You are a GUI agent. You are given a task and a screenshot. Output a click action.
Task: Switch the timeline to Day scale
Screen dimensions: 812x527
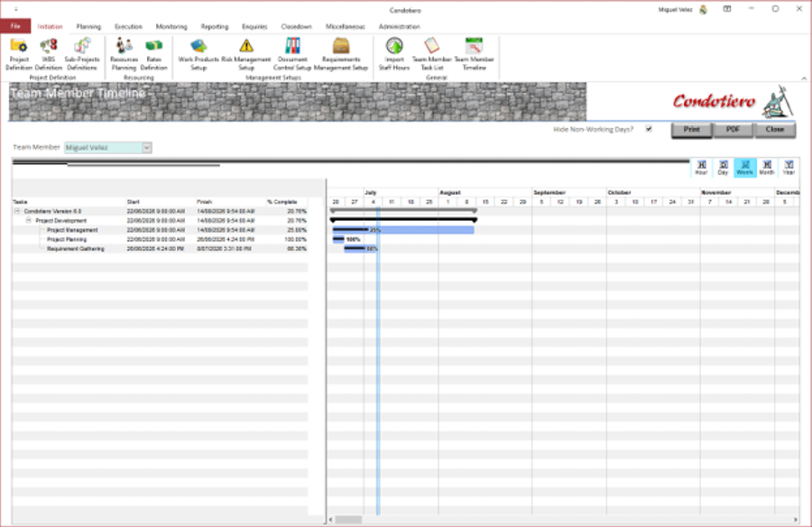click(723, 167)
